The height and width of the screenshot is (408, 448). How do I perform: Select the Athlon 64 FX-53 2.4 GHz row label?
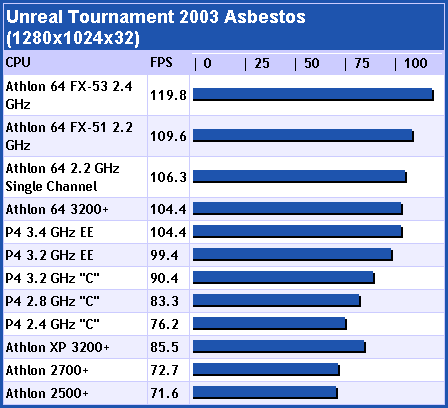pos(69,95)
